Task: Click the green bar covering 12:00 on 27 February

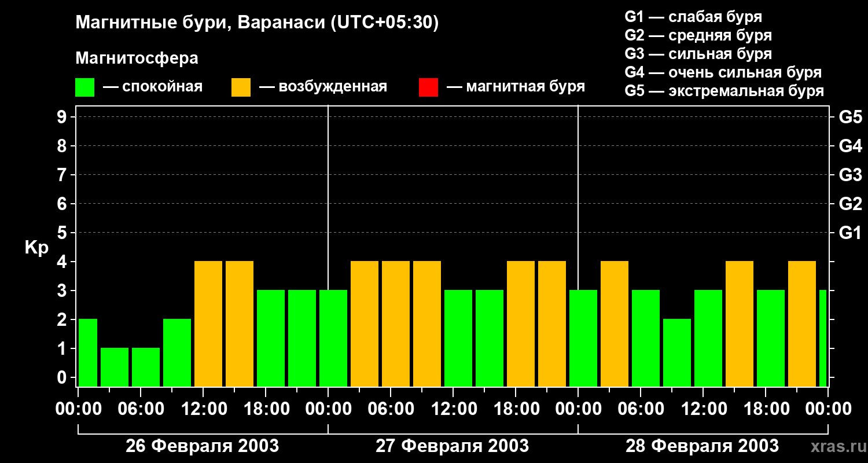Action: pyautogui.click(x=458, y=338)
